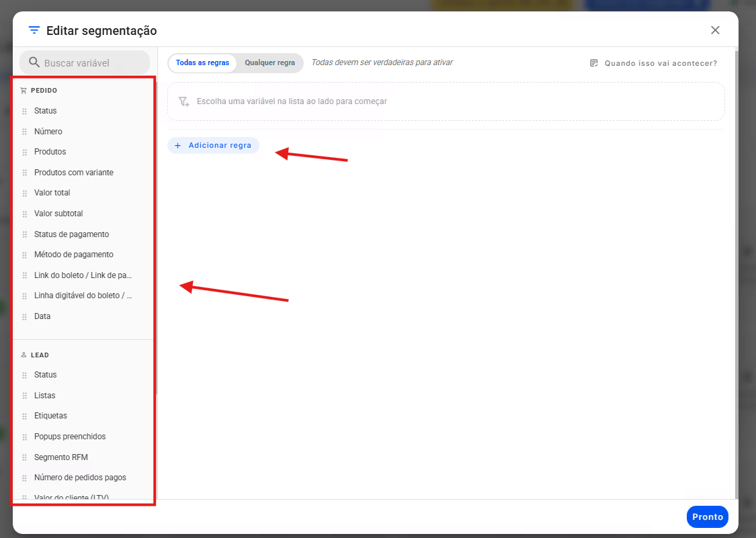Click the drag handle next to Etiquetas
This screenshot has width=756, height=538.
click(x=25, y=416)
